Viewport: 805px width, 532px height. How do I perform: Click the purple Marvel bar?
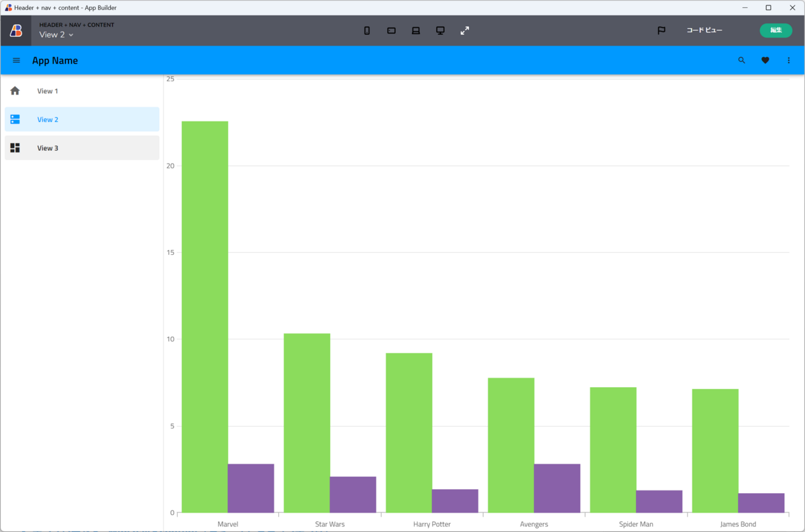coord(251,488)
